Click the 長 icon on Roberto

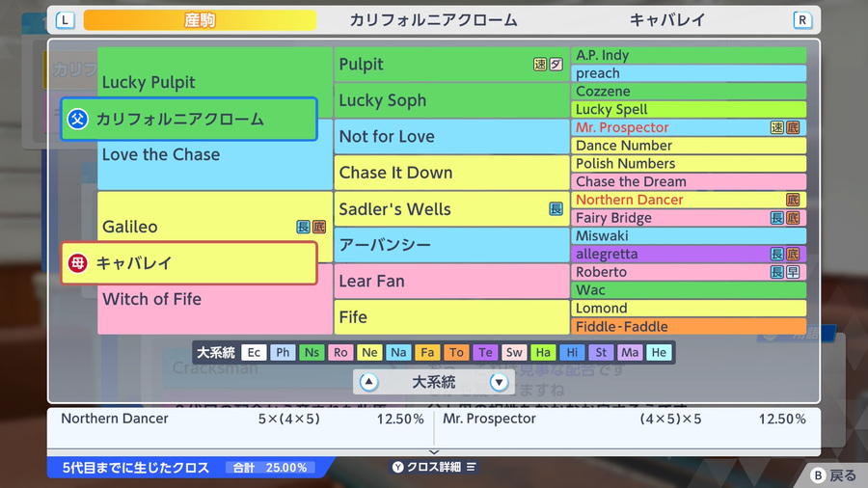tap(776, 272)
